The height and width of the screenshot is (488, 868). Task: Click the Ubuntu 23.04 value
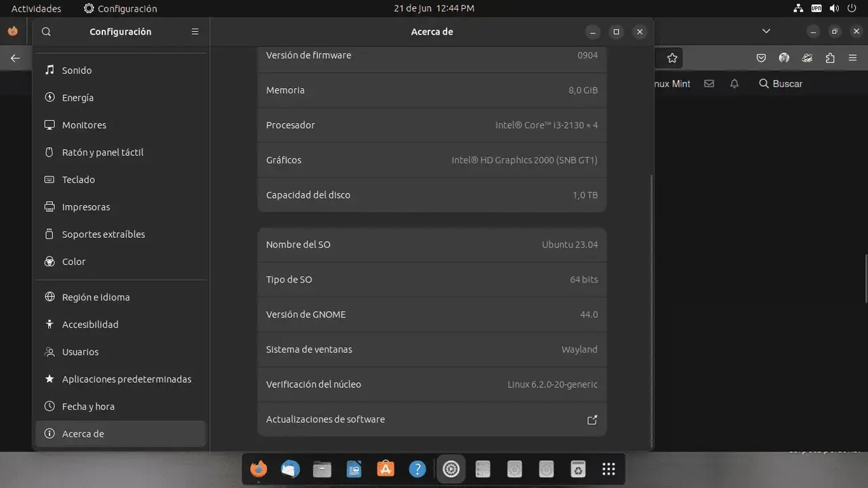tap(570, 245)
